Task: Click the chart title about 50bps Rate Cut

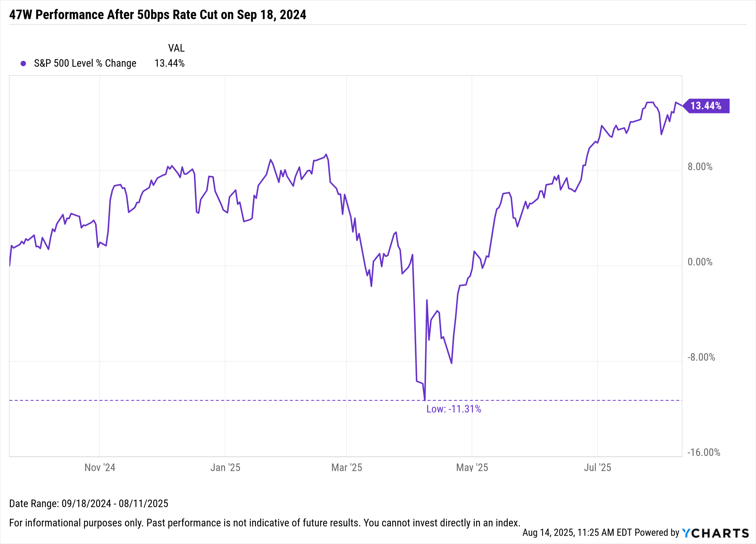Action: point(158,15)
